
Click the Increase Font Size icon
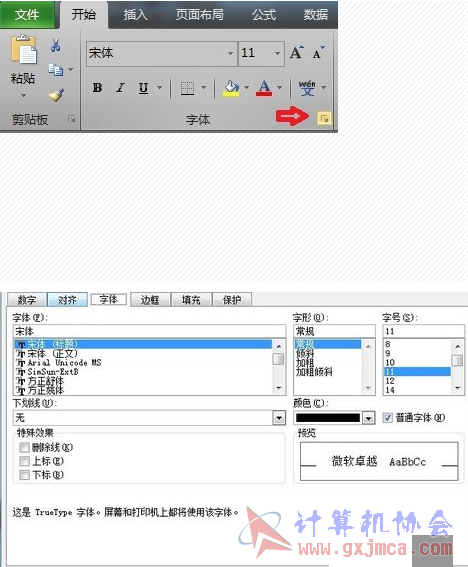click(x=297, y=53)
